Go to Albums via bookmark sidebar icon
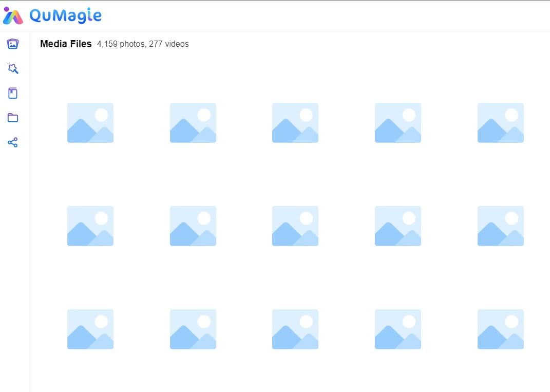The width and height of the screenshot is (550, 392). pyautogui.click(x=13, y=93)
